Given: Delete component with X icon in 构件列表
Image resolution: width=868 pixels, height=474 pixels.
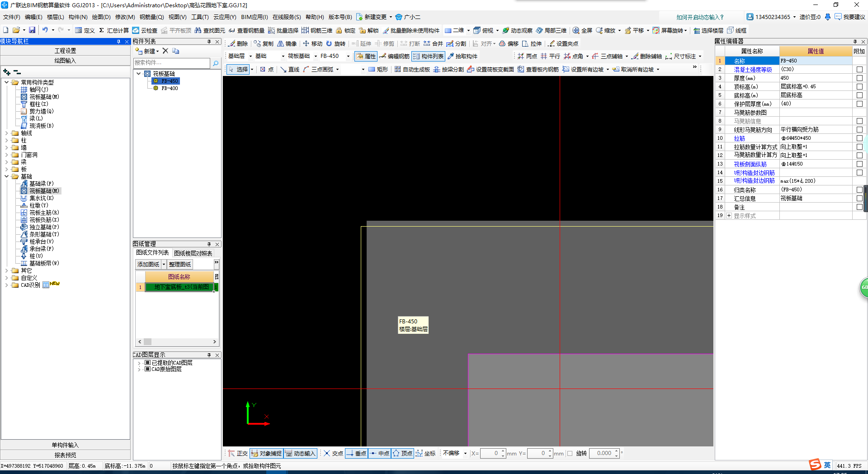Looking at the screenshot, I should click(x=165, y=51).
